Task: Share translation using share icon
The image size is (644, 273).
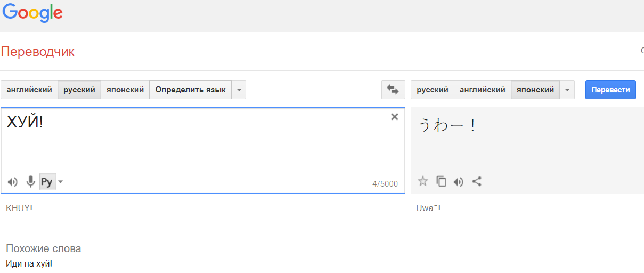Action: (x=477, y=181)
